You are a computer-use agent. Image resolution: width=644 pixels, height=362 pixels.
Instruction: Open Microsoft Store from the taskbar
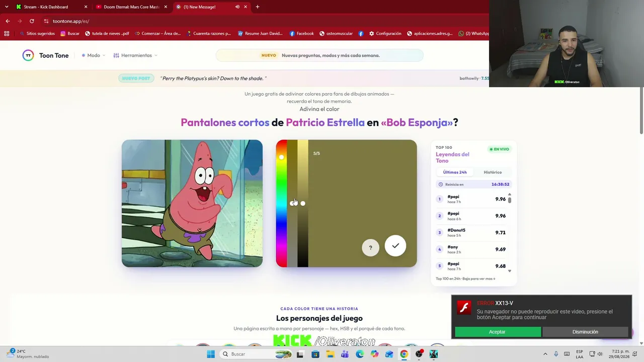(315, 354)
